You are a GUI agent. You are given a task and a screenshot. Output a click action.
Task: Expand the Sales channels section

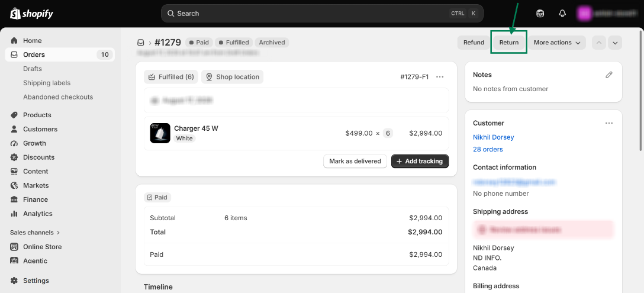[35, 233]
